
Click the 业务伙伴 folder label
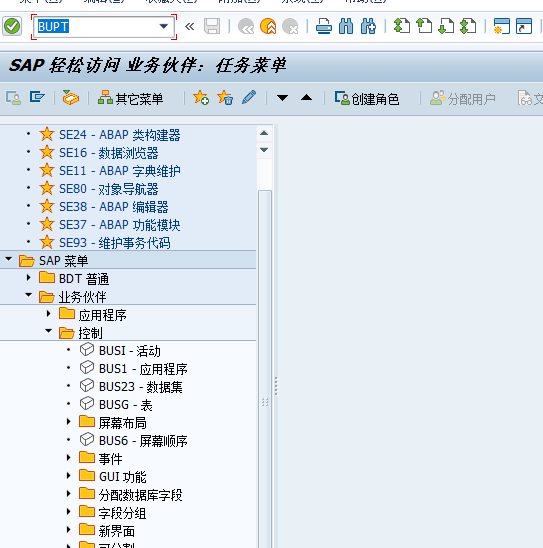(x=82, y=297)
